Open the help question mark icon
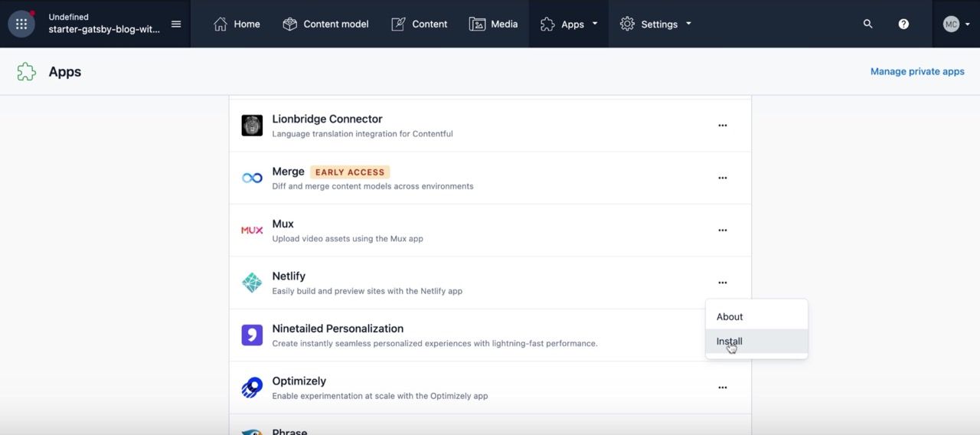Image resolution: width=980 pixels, height=435 pixels. [x=903, y=24]
